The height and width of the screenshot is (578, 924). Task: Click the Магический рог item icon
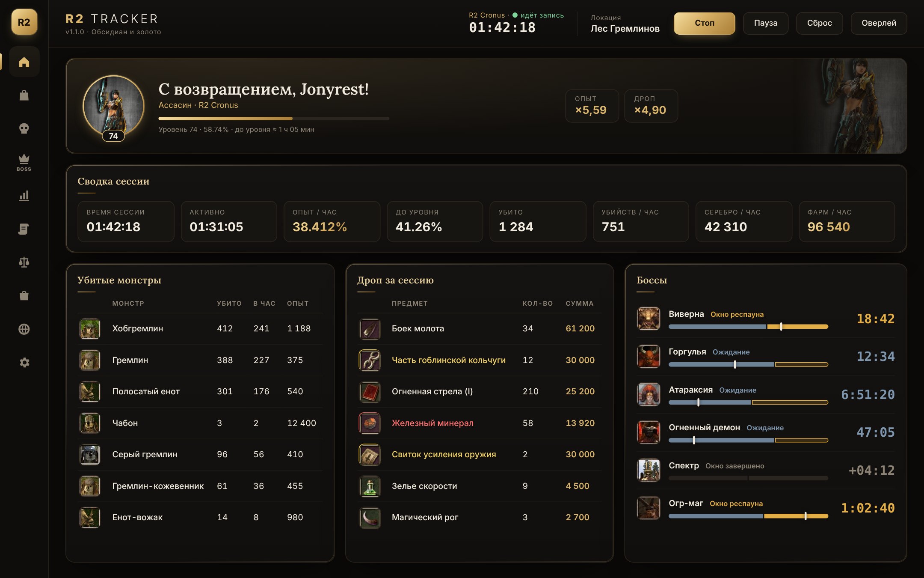[x=370, y=518]
